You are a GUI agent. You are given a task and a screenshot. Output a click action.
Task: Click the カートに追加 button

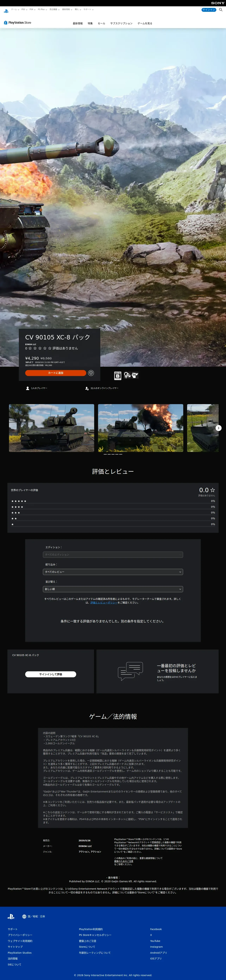tap(56, 373)
